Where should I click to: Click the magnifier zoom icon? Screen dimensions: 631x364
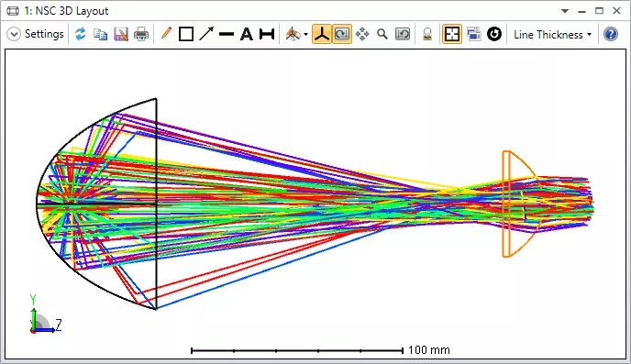[x=382, y=34]
